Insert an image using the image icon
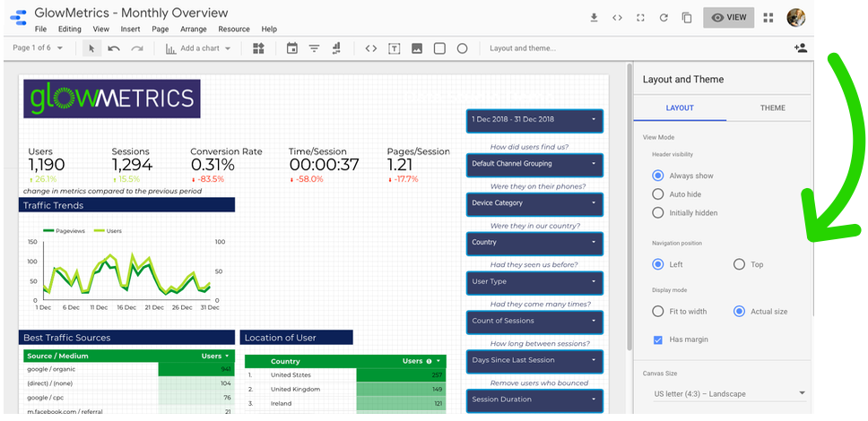 point(417,48)
